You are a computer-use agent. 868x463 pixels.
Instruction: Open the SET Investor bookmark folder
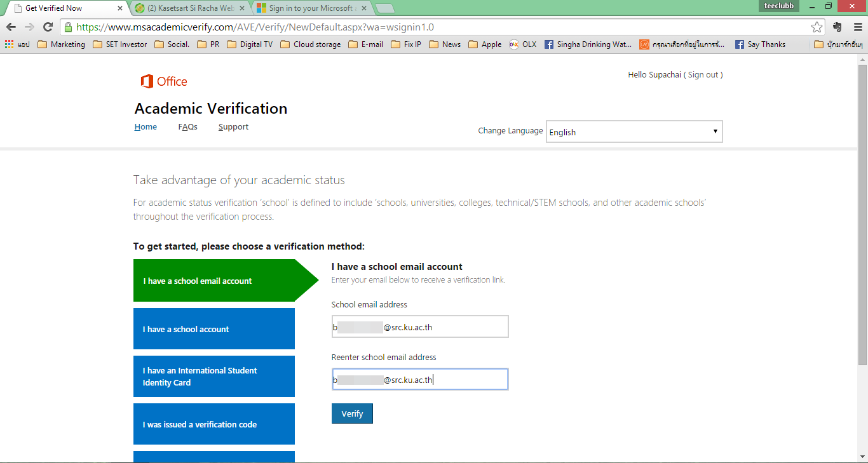pyautogui.click(x=119, y=44)
